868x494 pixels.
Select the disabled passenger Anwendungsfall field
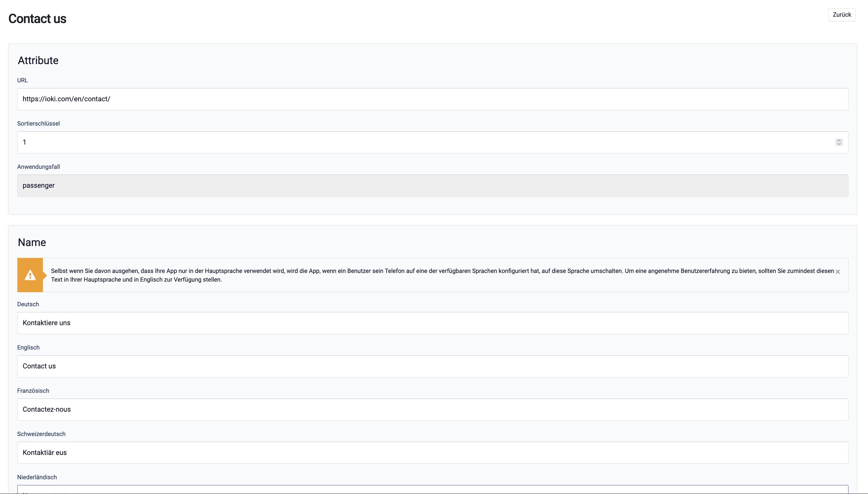pyautogui.click(x=432, y=185)
